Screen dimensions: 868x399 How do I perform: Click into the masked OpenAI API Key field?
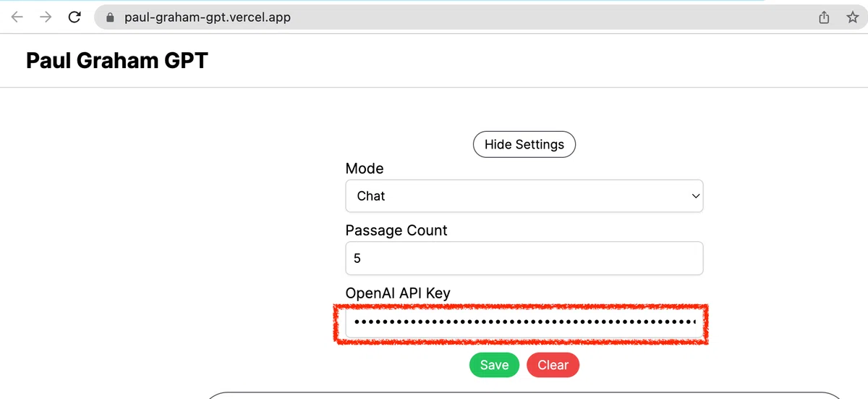tap(524, 322)
